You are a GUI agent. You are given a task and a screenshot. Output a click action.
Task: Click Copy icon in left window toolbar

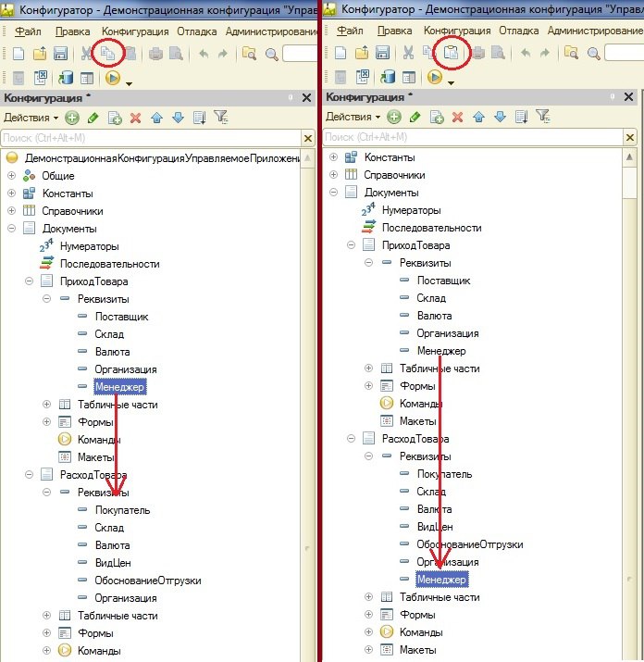[108, 54]
